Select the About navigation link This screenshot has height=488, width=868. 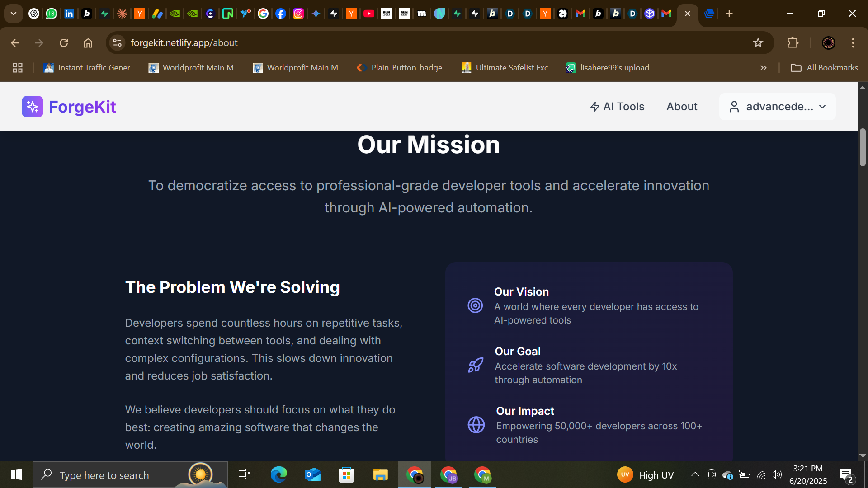point(682,107)
